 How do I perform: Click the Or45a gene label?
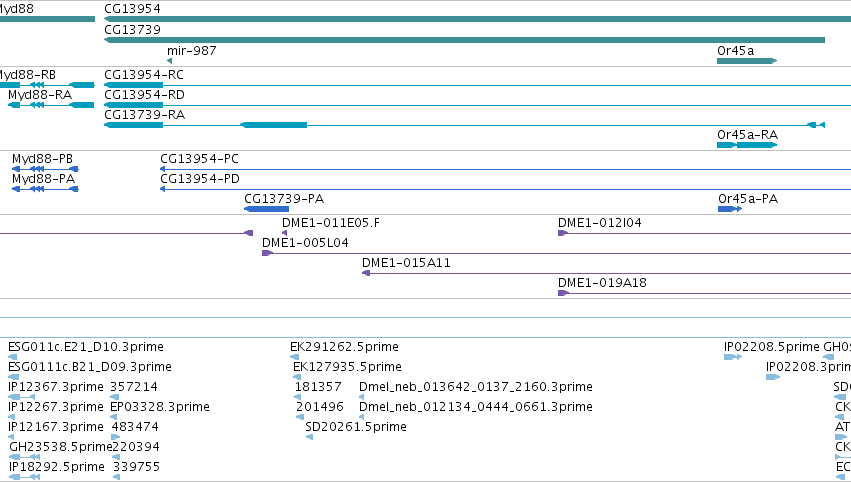pos(735,50)
